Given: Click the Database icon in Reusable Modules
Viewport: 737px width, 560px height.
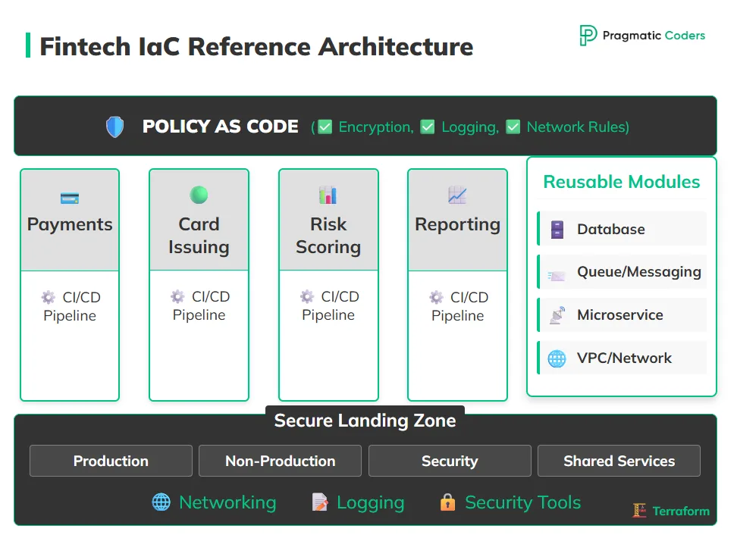Looking at the screenshot, I should (559, 228).
